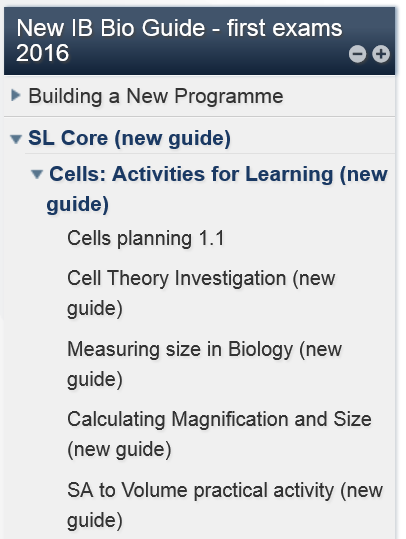406x539 pixels.
Task: Select the SL Core (new guide) heading
Action: pyautogui.click(x=129, y=139)
